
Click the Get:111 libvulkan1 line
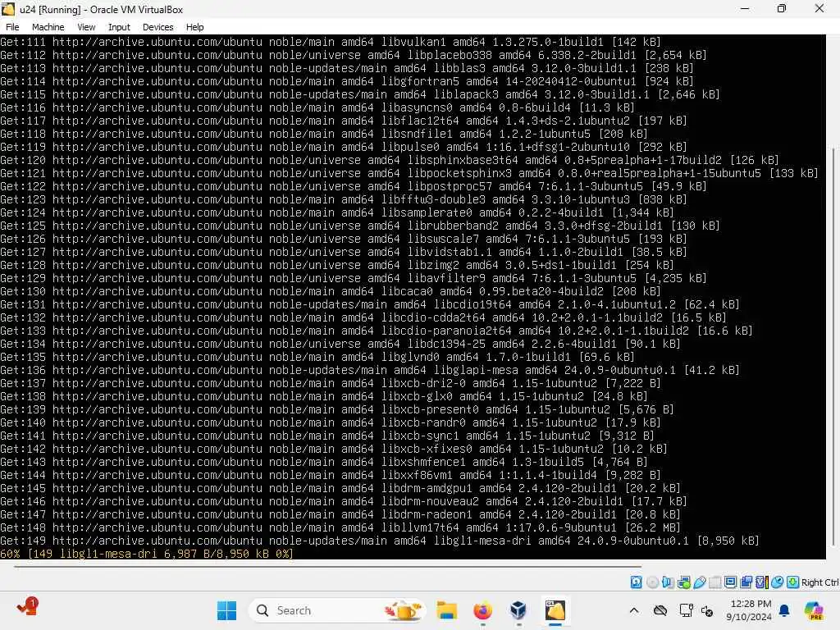pos(331,42)
